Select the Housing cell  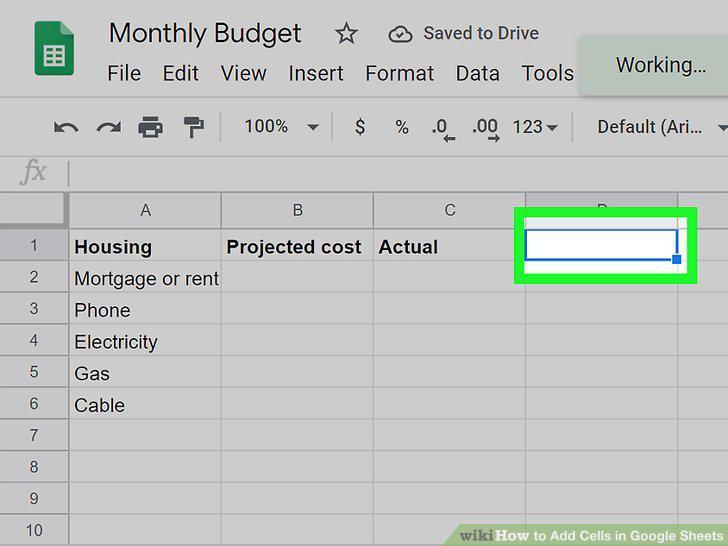coord(145,246)
